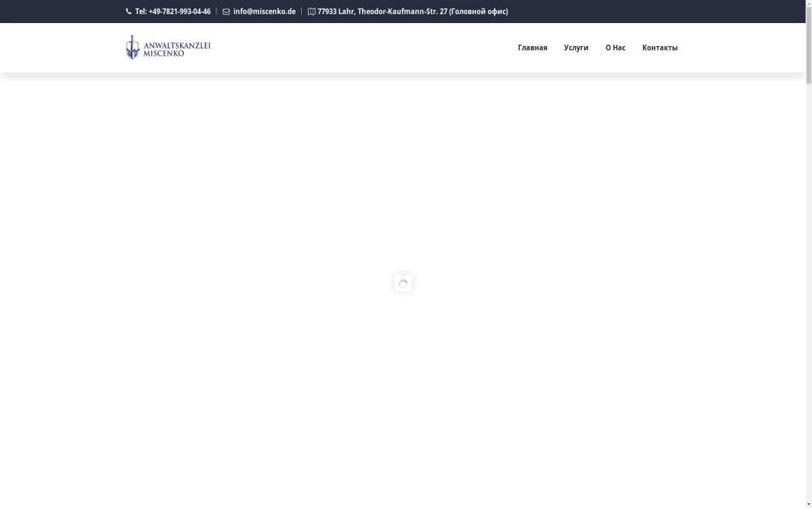Click the scrollbar up arrow
812x508 pixels.
pyautogui.click(x=808, y=3)
